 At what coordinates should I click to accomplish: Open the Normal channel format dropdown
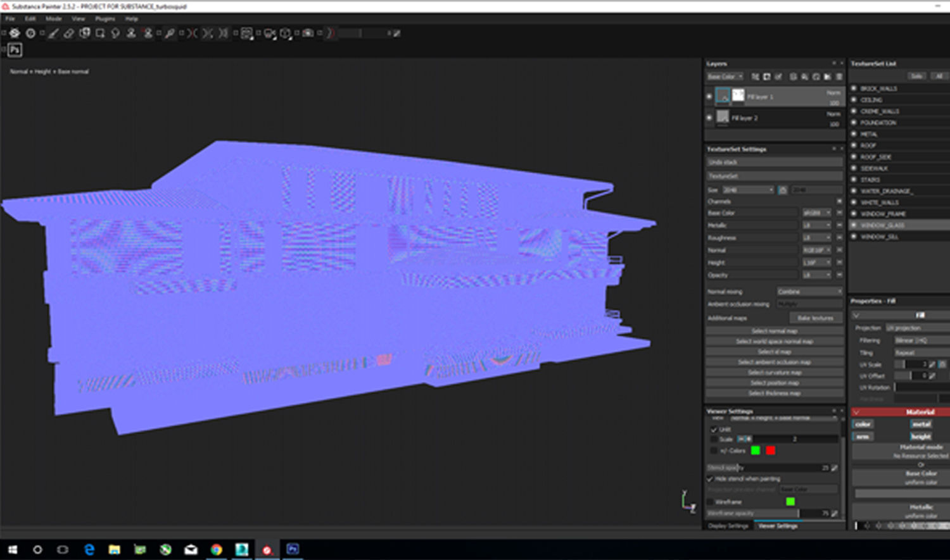coord(816,250)
